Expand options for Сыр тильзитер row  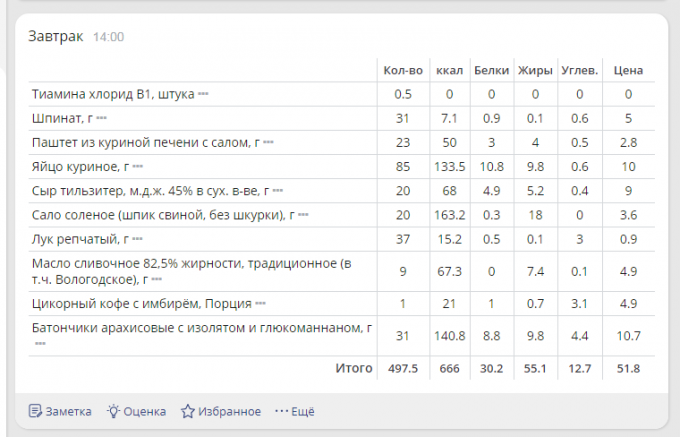[x=278, y=191]
